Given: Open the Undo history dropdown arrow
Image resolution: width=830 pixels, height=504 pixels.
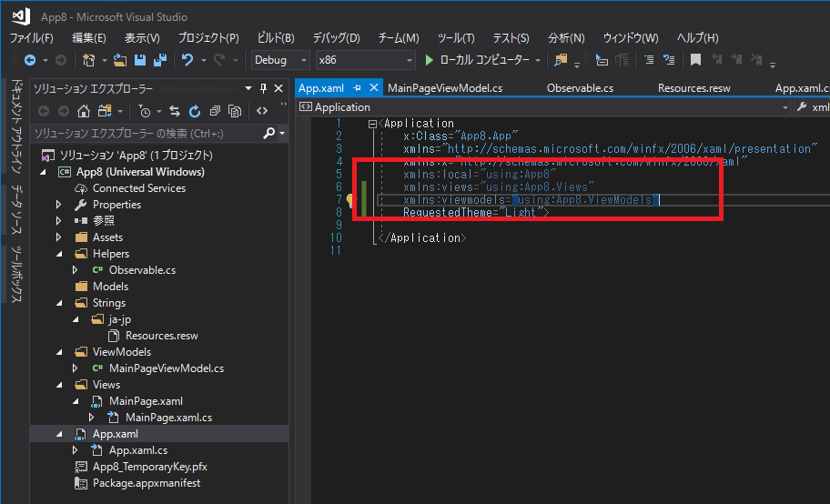Looking at the screenshot, I should [x=203, y=60].
